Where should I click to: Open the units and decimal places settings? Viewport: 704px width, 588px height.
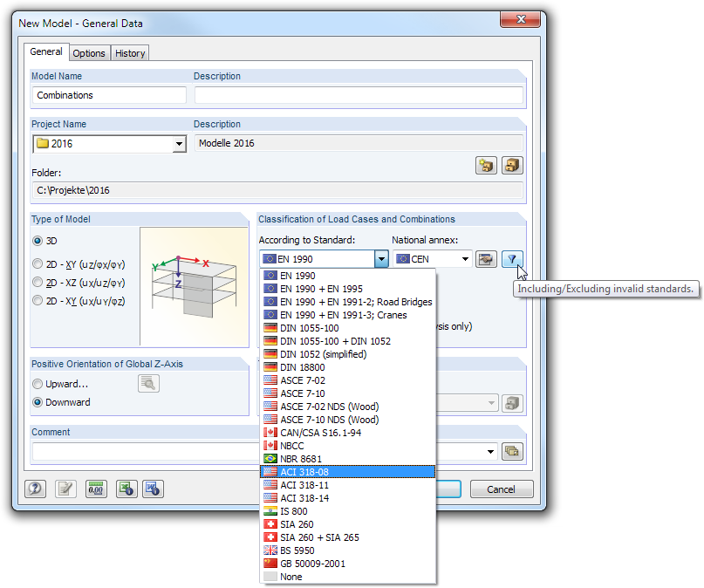[x=96, y=489]
